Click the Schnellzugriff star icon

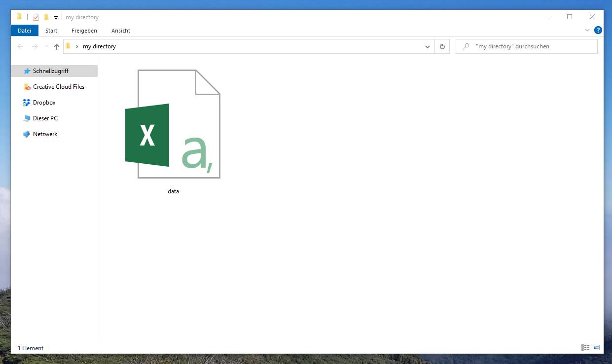pos(27,71)
